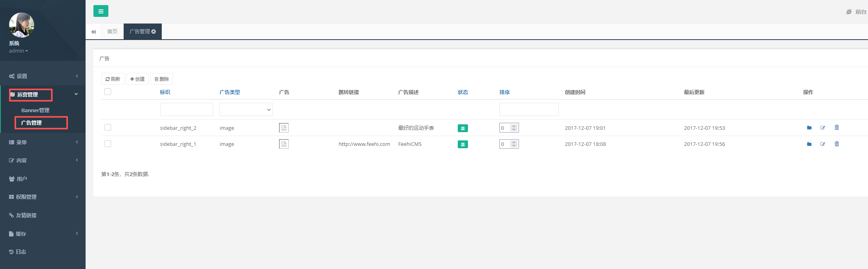The image size is (868, 269).
Task: Toggle green status button for sidebar_right_2
Action: [x=462, y=128]
